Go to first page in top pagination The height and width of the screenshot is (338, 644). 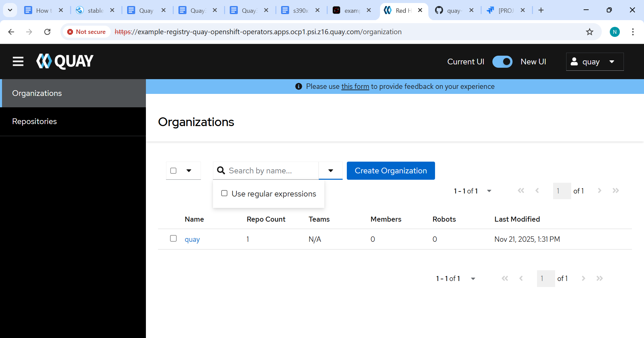(521, 191)
